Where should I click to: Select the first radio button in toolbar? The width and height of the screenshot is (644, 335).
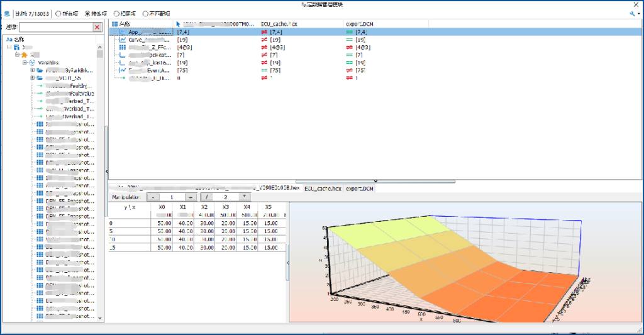pos(58,13)
